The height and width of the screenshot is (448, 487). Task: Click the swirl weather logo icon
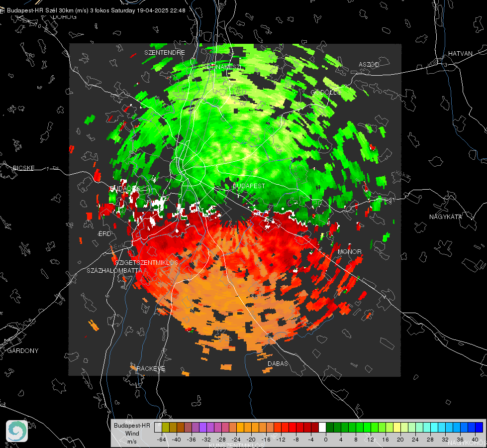17,431
